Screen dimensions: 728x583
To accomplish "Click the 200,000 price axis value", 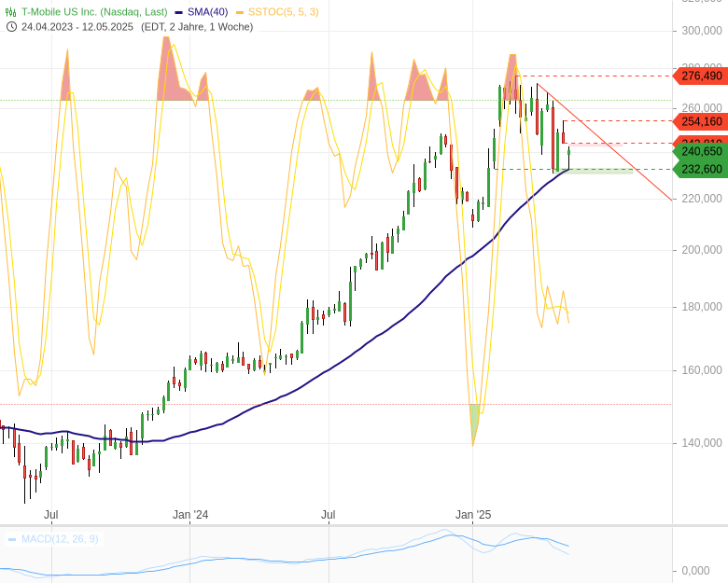I will click(702, 250).
